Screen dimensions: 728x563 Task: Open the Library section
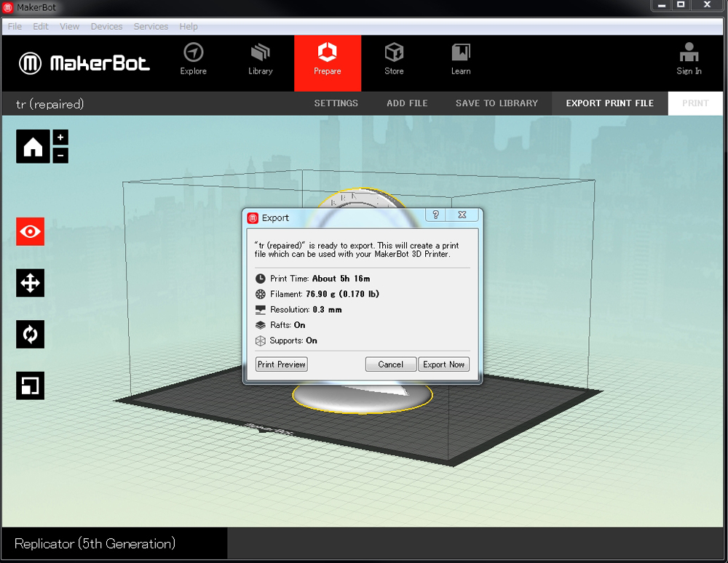pos(260,59)
